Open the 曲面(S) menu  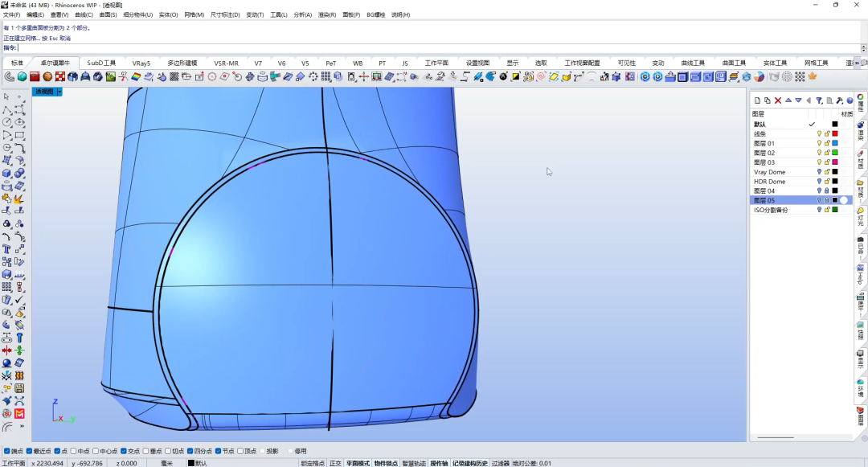click(108, 15)
